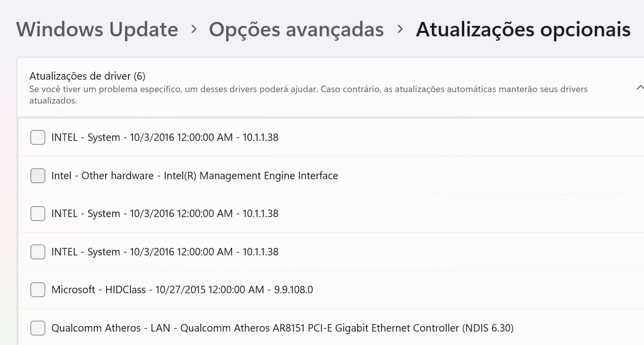This screenshot has width=644, height=345.
Task: Collapse the driver updates section chevron
Action: 640,88
